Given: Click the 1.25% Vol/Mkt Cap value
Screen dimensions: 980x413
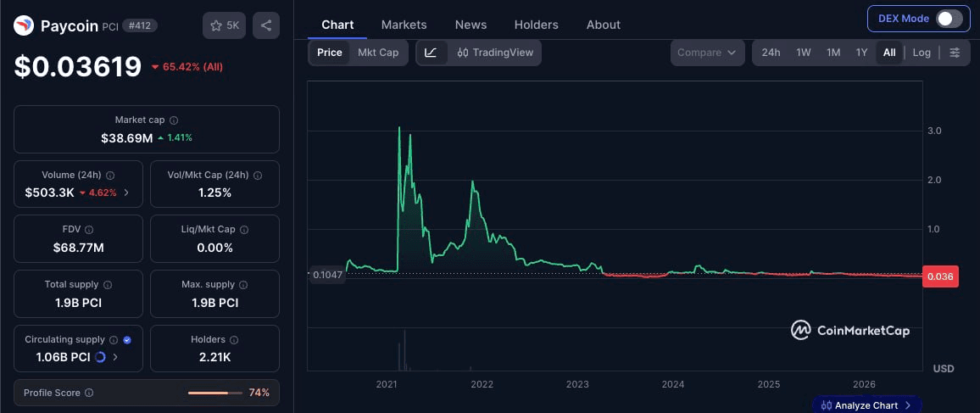Looking at the screenshot, I should click(215, 193).
